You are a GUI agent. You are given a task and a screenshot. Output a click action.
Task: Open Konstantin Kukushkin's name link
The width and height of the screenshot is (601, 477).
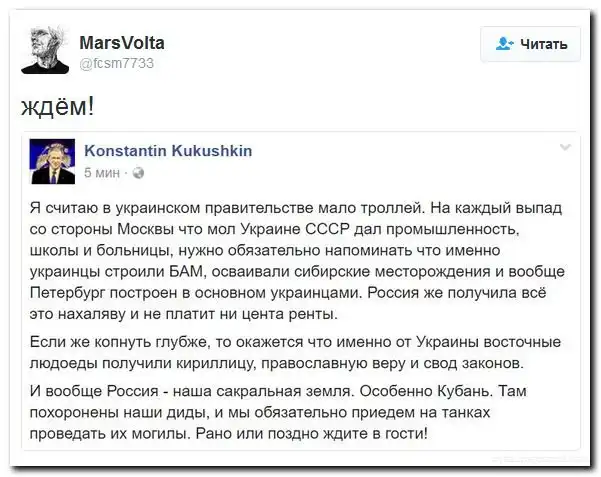click(x=167, y=151)
